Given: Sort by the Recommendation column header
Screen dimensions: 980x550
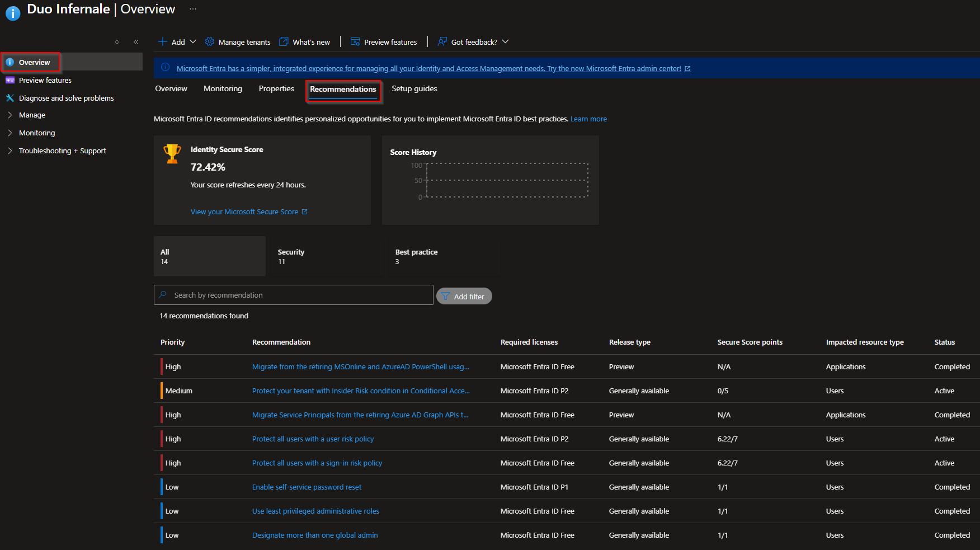Looking at the screenshot, I should pos(281,342).
